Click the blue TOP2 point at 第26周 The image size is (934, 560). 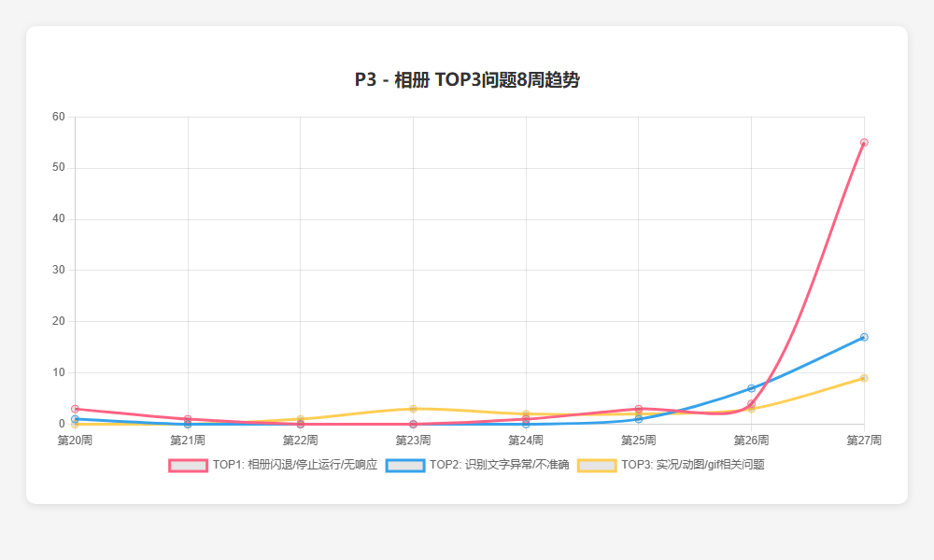coord(751,388)
